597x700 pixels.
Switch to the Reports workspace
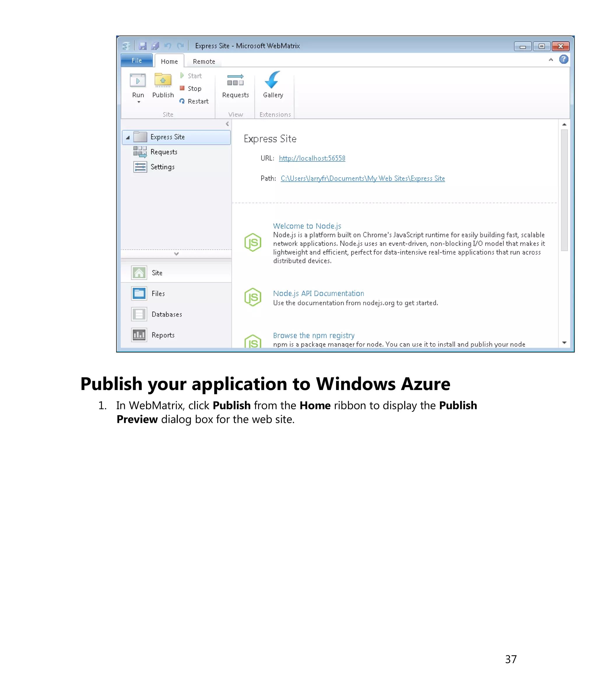coord(176,335)
